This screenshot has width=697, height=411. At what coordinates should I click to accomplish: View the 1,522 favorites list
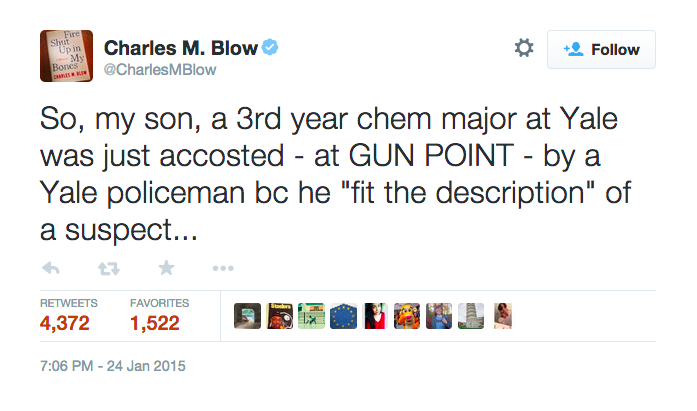(155, 323)
